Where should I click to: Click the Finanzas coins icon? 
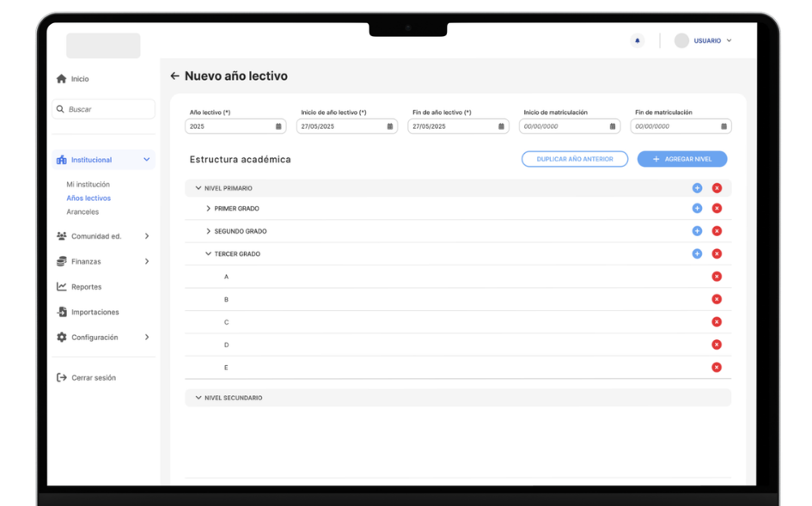coord(62,261)
